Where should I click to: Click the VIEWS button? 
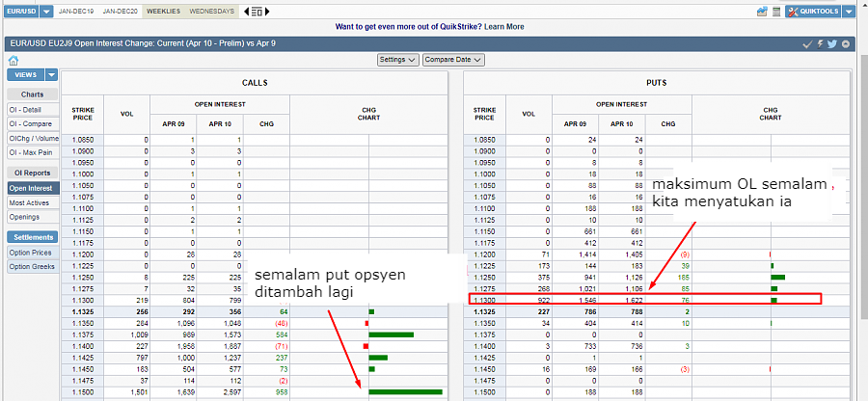(25, 75)
